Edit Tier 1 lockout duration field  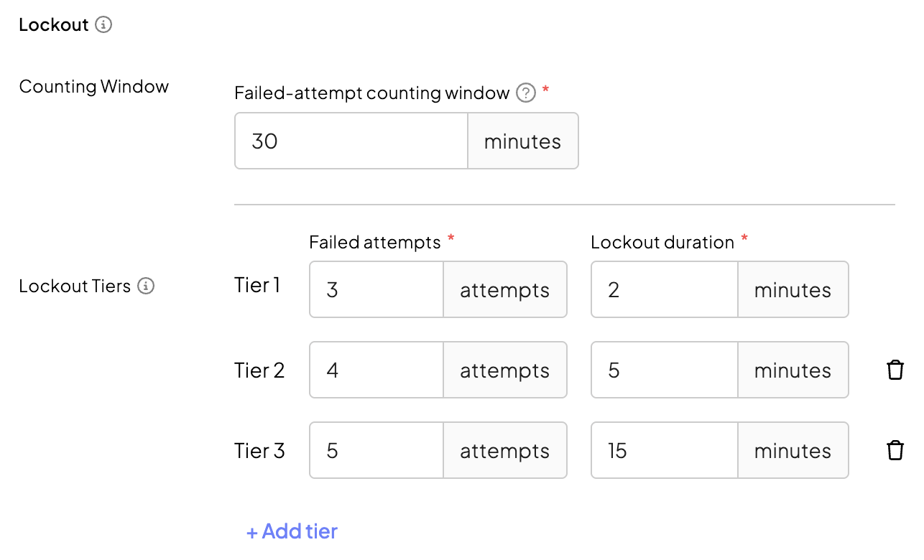click(x=664, y=289)
